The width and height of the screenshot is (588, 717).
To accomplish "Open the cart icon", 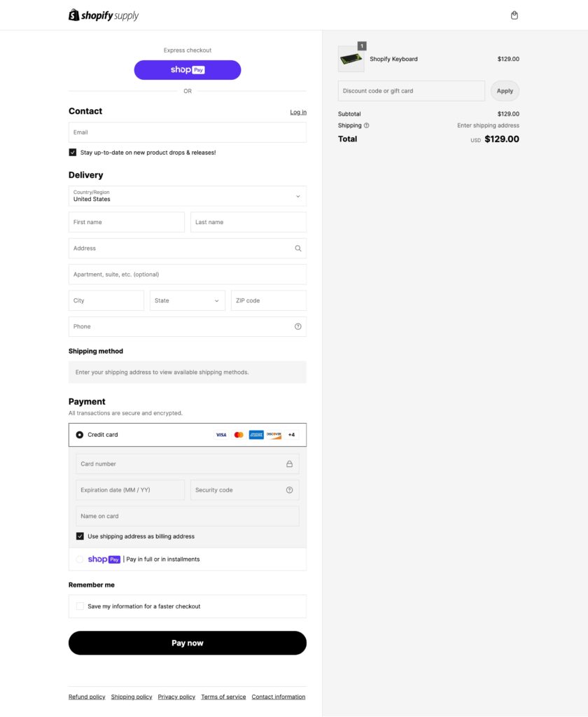I will tap(514, 15).
